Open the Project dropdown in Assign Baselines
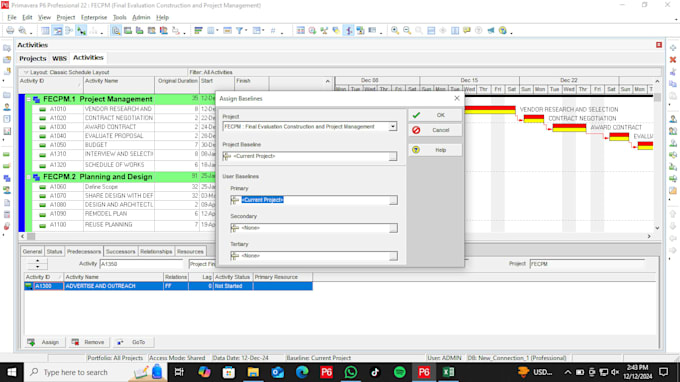Screen dimensions: 680x382 tap(392, 127)
